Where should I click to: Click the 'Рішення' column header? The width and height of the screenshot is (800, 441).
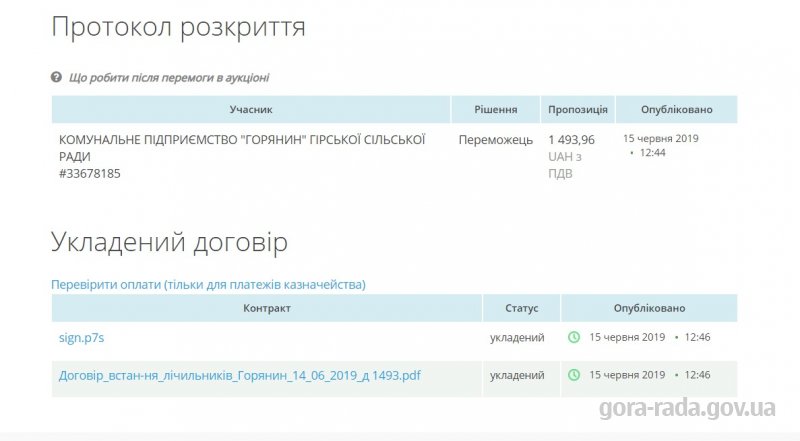495,109
